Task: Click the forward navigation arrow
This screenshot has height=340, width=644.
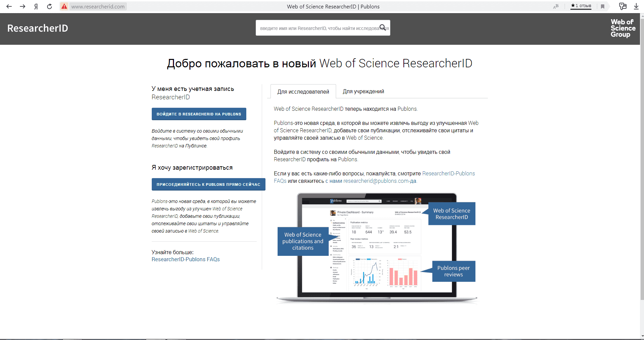Action: (x=23, y=6)
